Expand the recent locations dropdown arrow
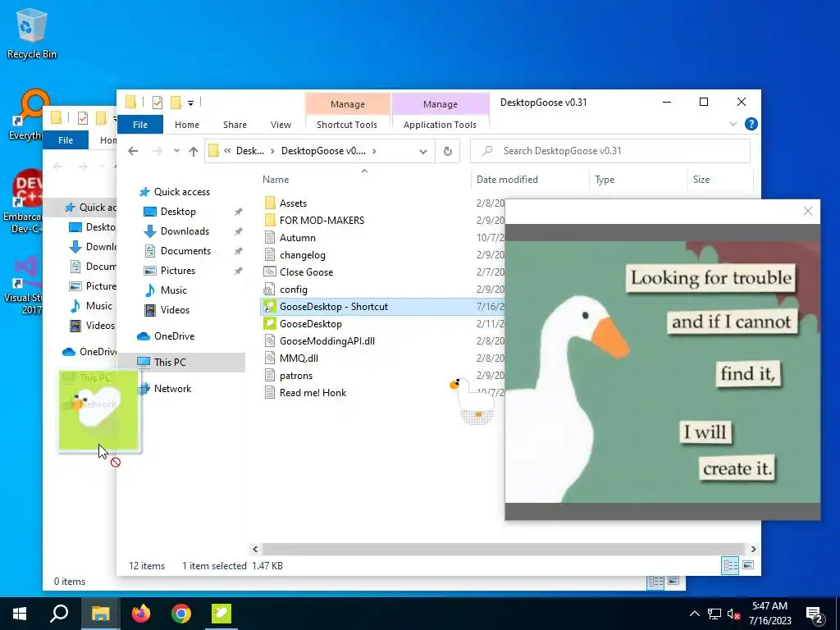Image resolution: width=840 pixels, height=630 pixels. (177, 151)
